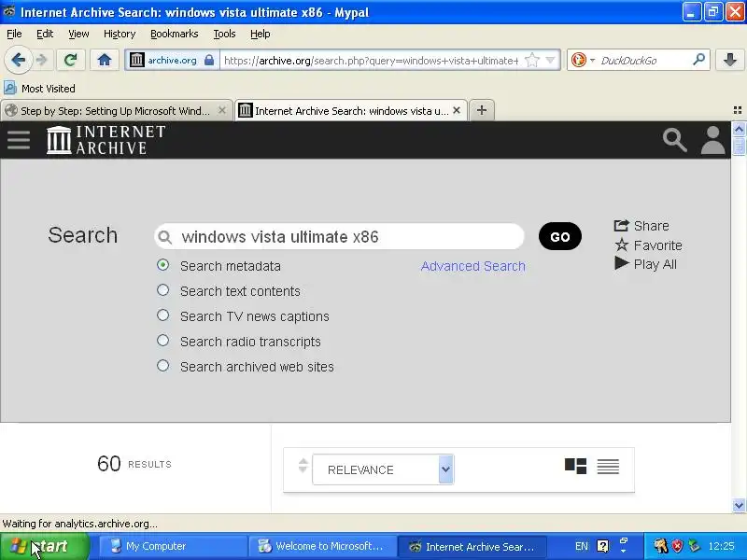Click the EN language indicator

(581, 546)
